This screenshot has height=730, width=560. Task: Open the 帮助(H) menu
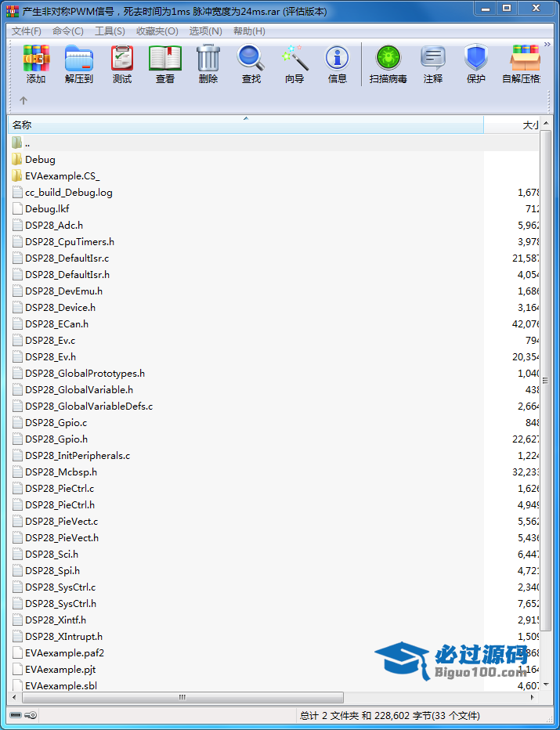(x=250, y=31)
